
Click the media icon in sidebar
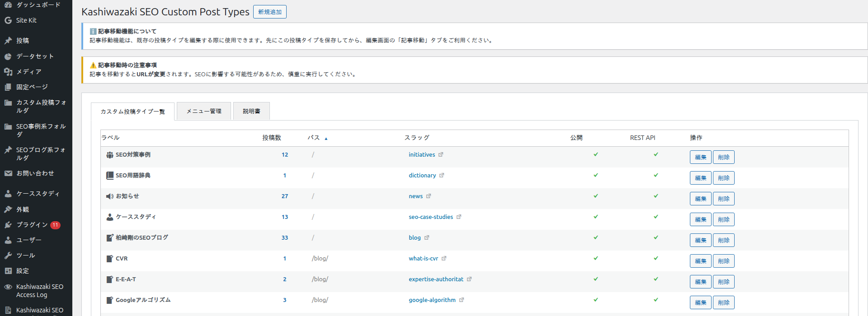(8, 72)
